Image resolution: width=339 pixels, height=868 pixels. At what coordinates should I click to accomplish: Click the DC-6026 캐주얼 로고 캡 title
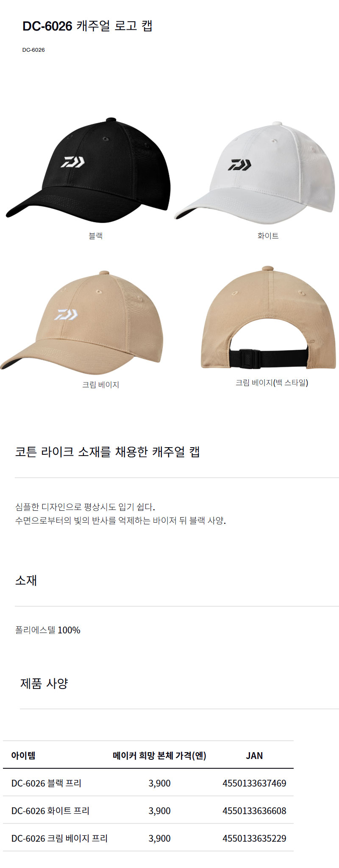87,26
